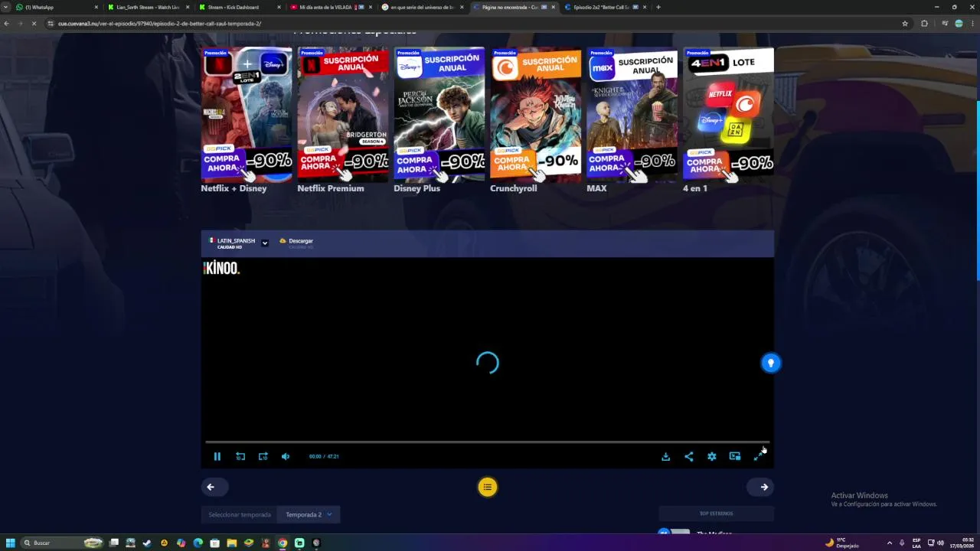Enter fullscreen on the video player

758,456
